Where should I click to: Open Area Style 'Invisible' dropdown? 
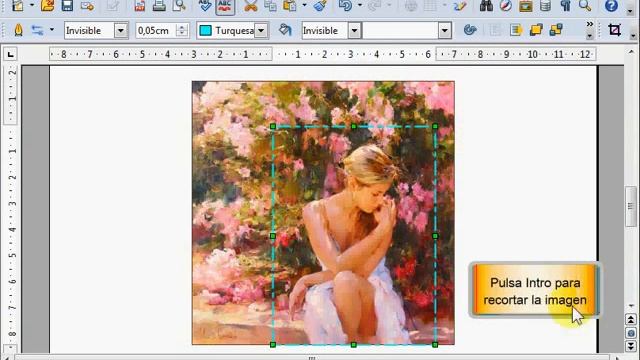pyautogui.click(x=354, y=31)
